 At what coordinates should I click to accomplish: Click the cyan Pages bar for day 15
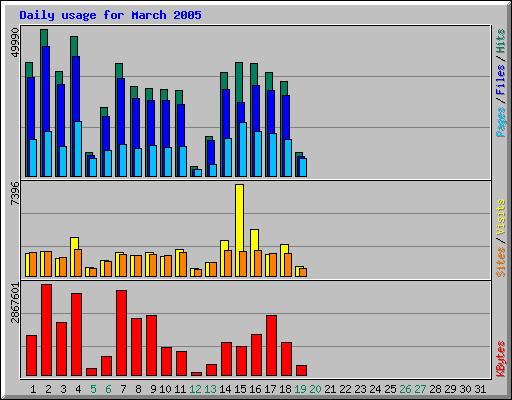(x=243, y=149)
